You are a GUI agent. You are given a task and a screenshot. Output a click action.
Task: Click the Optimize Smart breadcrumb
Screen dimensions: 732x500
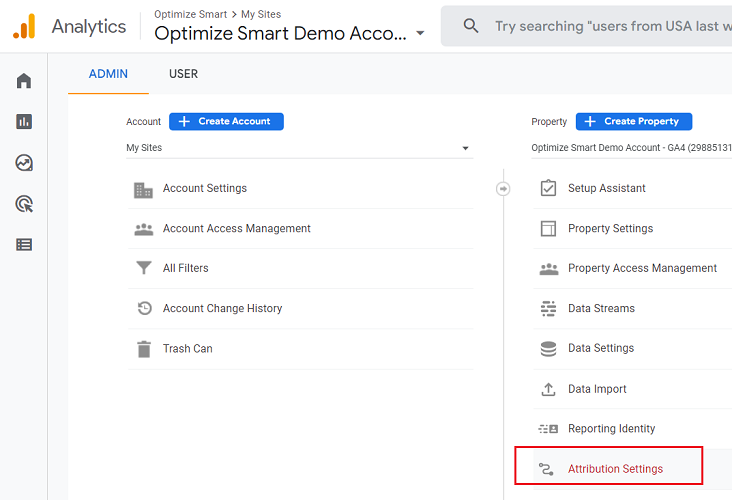190,14
